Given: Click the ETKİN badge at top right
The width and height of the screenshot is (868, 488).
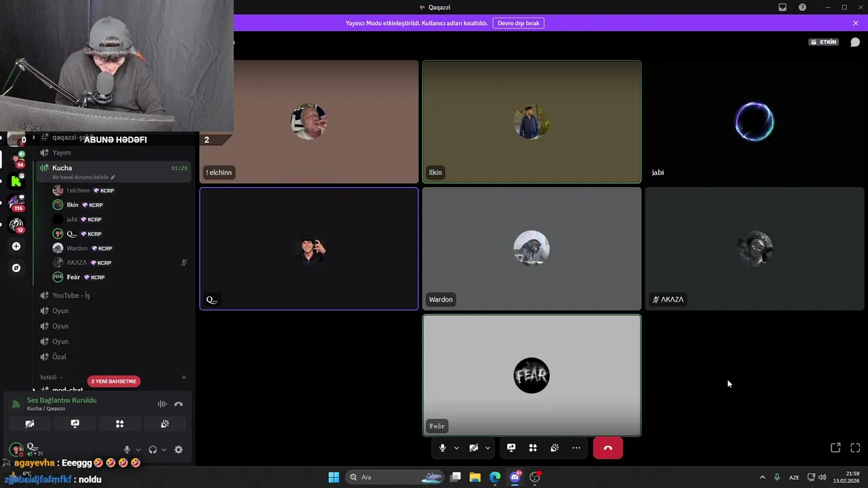Looking at the screenshot, I should click(824, 42).
